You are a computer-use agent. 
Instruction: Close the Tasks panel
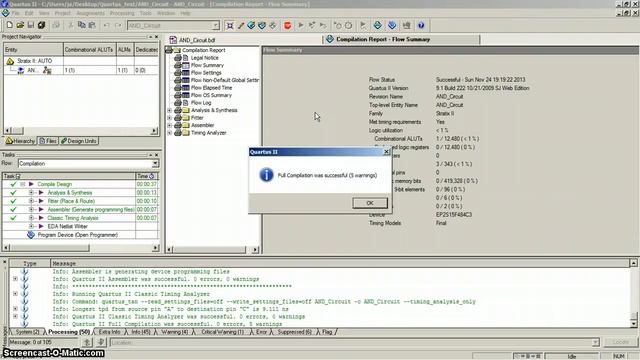(156, 155)
